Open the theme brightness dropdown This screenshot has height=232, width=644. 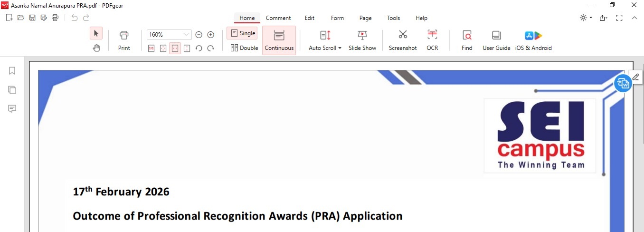pyautogui.click(x=586, y=18)
